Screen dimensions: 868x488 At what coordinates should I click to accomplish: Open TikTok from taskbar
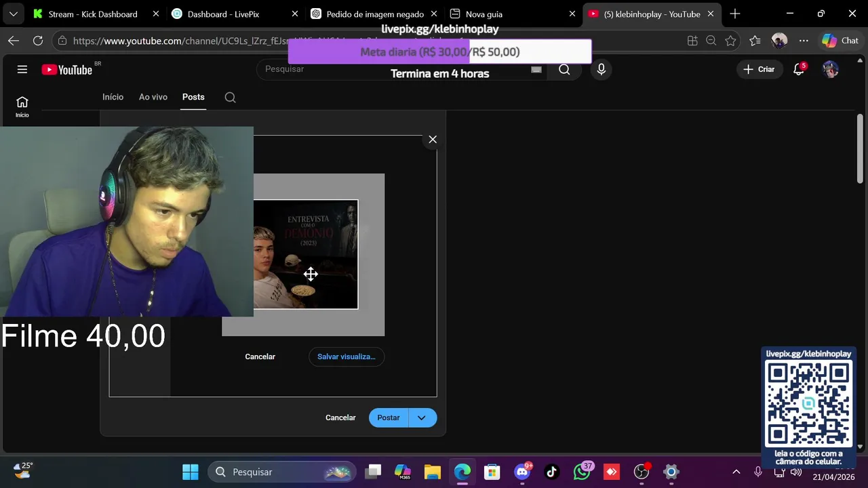point(551,472)
